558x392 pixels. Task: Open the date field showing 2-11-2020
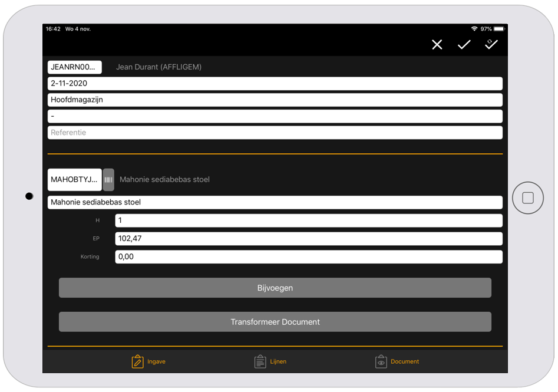coord(275,83)
